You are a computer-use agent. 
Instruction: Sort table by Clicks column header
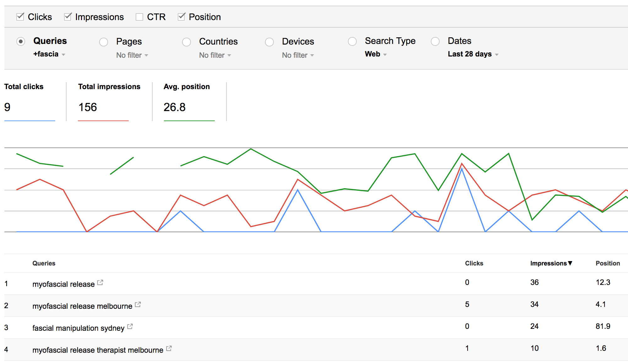[x=474, y=263]
